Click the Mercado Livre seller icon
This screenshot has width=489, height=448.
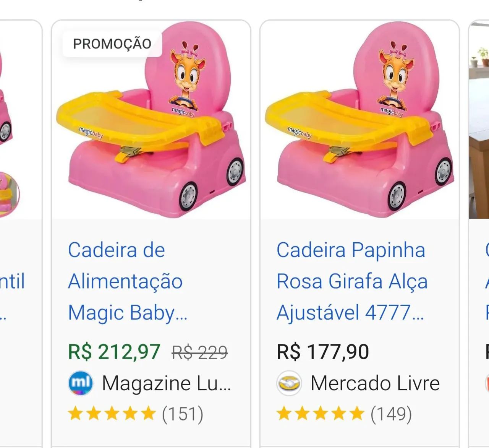289,383
